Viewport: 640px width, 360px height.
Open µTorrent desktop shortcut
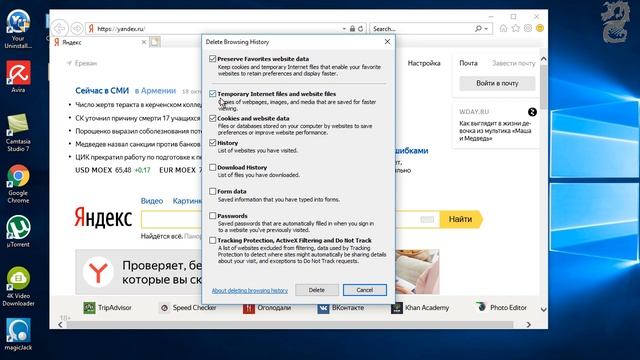(x=18, y=231)
